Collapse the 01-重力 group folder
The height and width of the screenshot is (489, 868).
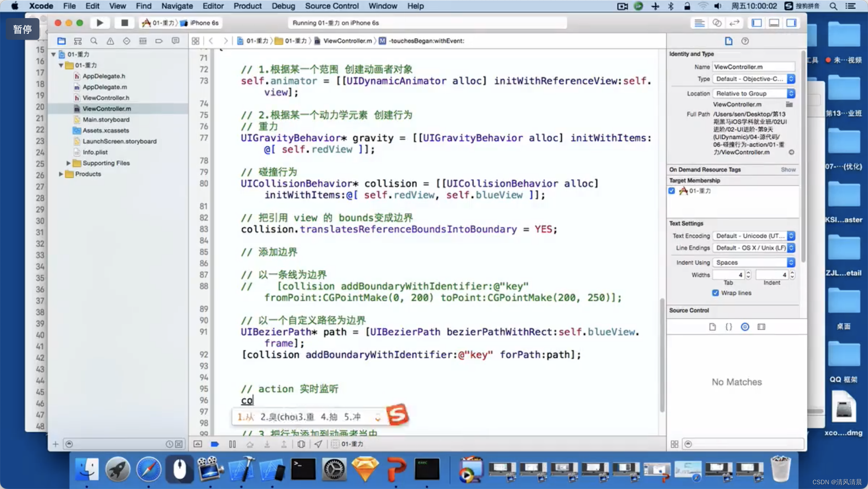point(61,65)
